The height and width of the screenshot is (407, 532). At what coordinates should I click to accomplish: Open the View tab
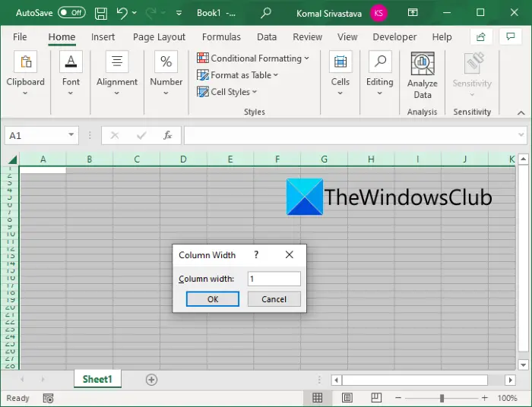(x=347, y=36)
